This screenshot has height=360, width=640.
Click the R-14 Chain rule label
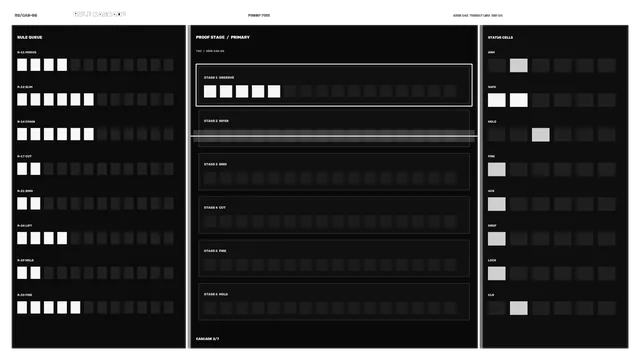[x=26, y=122]
